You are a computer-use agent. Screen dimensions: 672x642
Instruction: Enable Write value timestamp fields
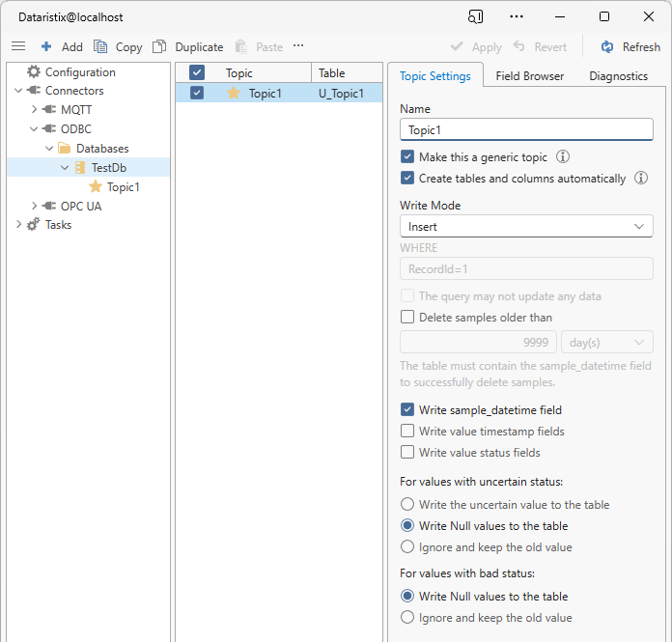[x=407, y=432]
